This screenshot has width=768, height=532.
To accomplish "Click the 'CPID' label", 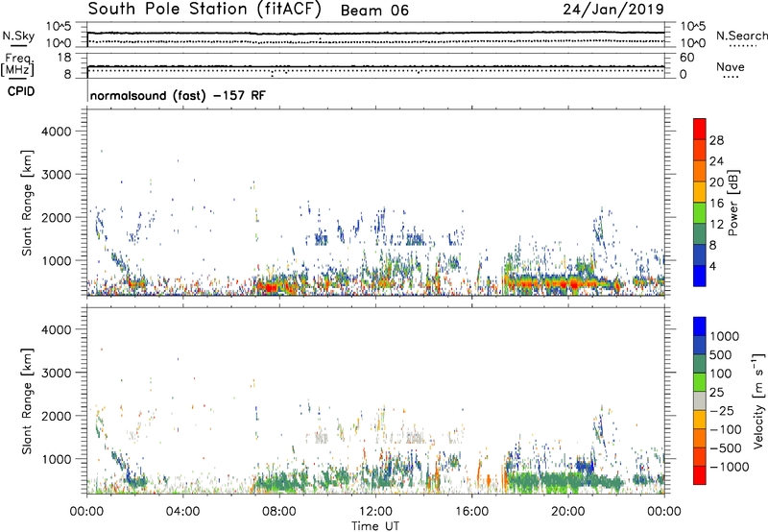I will coord(21,91).
